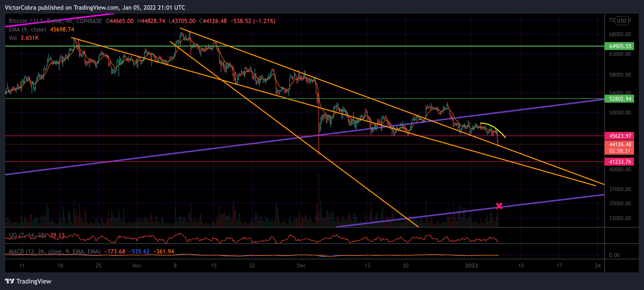Screen dimensions: 644x290
Task: Click the volume value 3.651K
Action: pyautogui.click(x=29, y=38)
